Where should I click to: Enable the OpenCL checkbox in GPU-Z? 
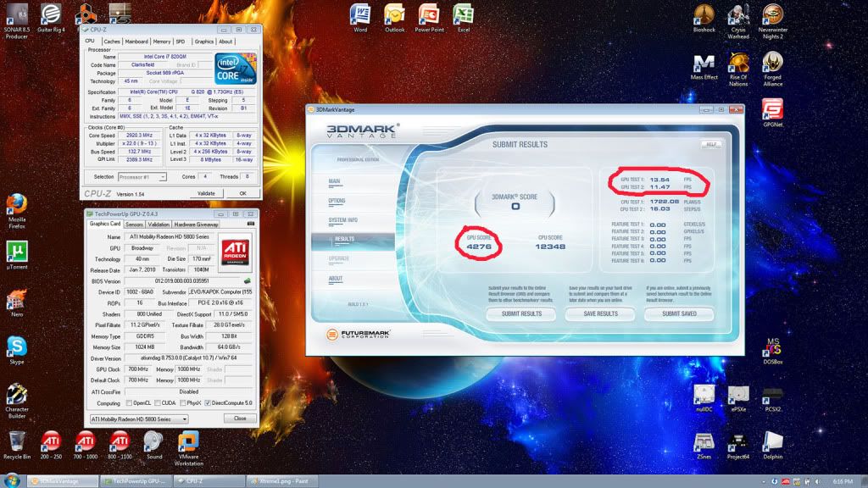129,402
